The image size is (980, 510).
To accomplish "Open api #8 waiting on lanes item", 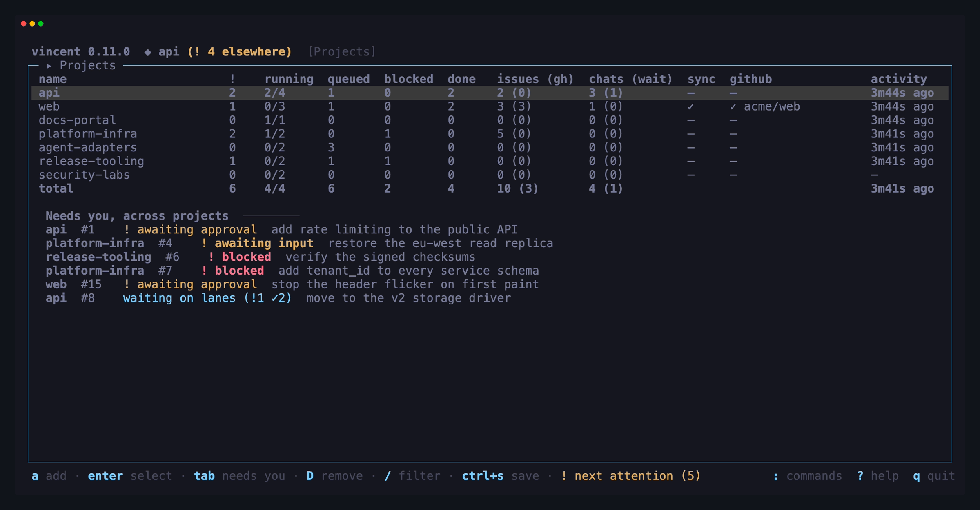I will 278,298.
